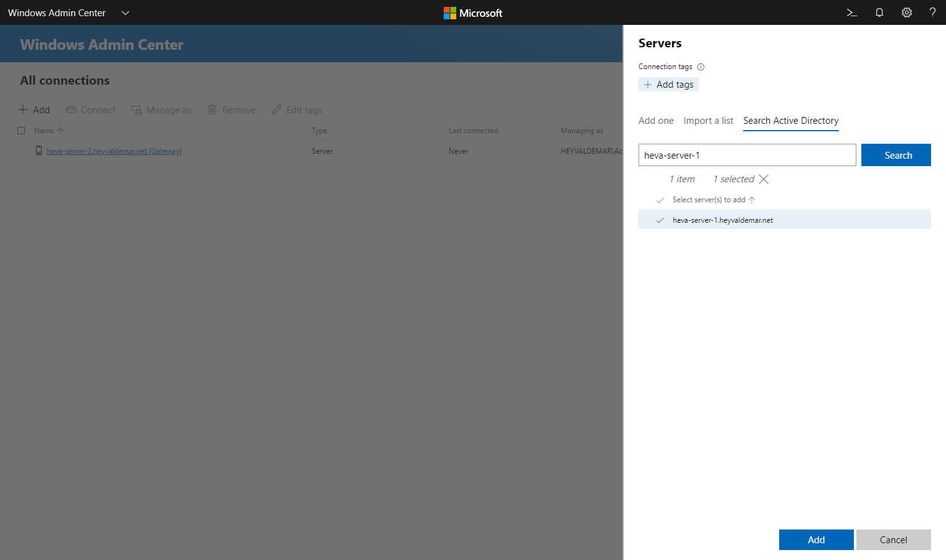Click Windows Admin Center title in top bar

click(x=57, y=13)
